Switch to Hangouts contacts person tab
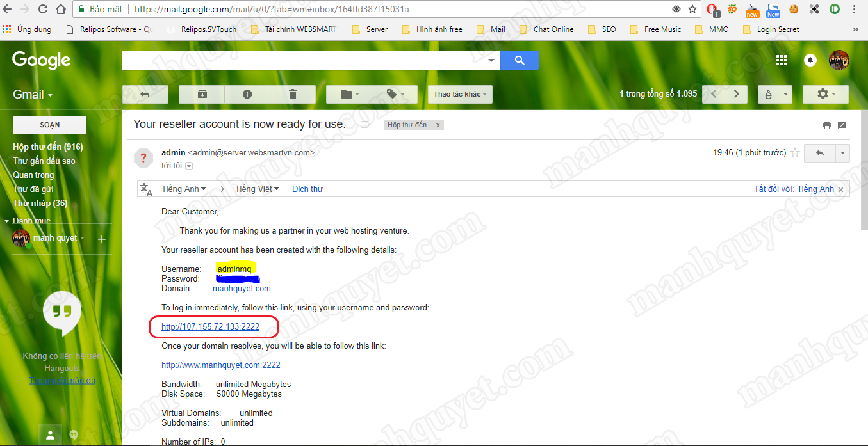Screen dimensions: 868x446 tap(50, 434)
